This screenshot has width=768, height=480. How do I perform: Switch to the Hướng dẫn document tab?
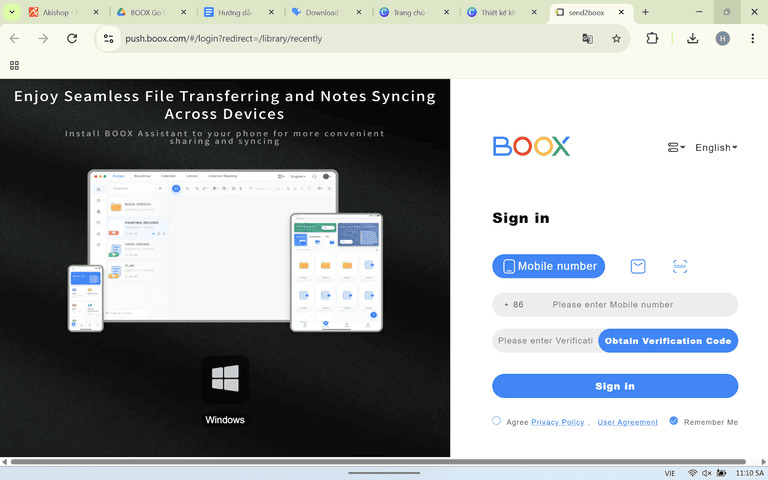(x=234, y=12)
